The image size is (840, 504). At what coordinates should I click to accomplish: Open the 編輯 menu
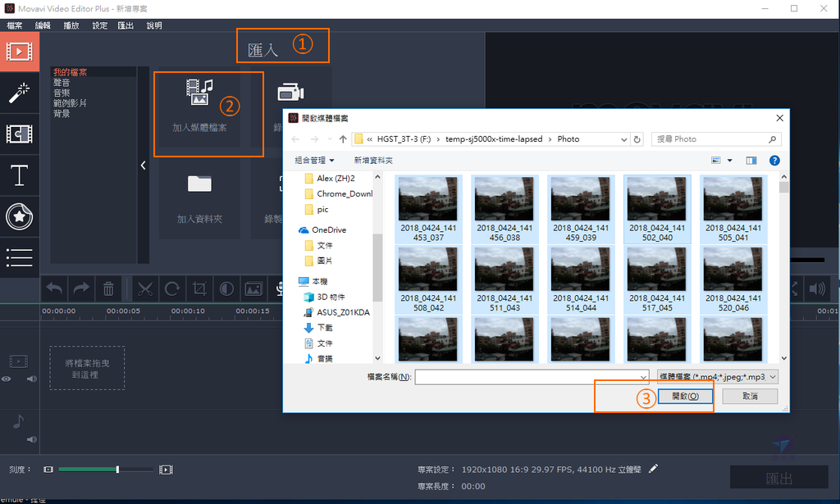pos(43,25)
